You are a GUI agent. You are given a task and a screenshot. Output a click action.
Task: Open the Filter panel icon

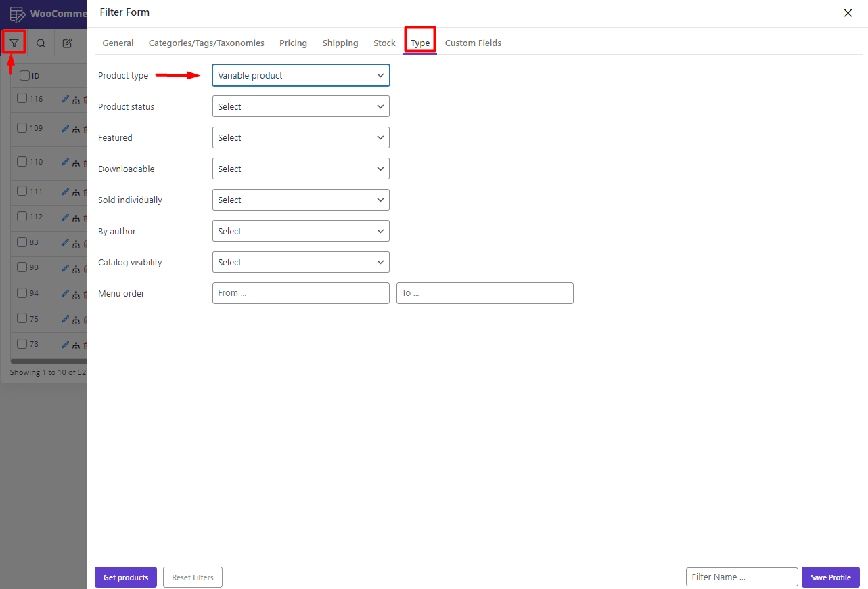[x=14, y=42]
